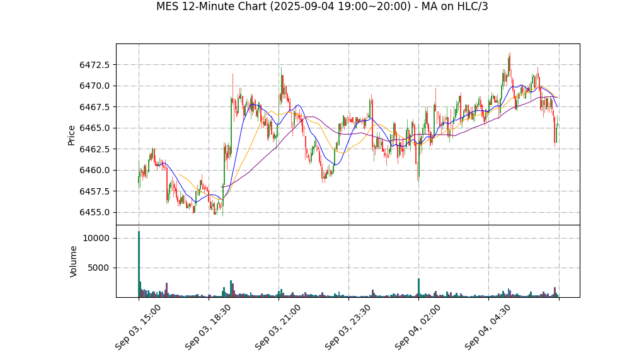The width and height of the screenshot is (644, 362).
Task: Click the Sep 04, 02:00 time label
Action: point(417,327)
